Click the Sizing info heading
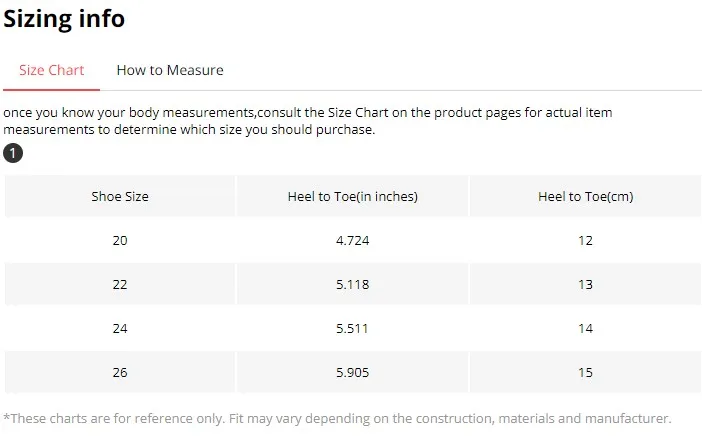The image size is (702, 437). click(x=64, y=18)
